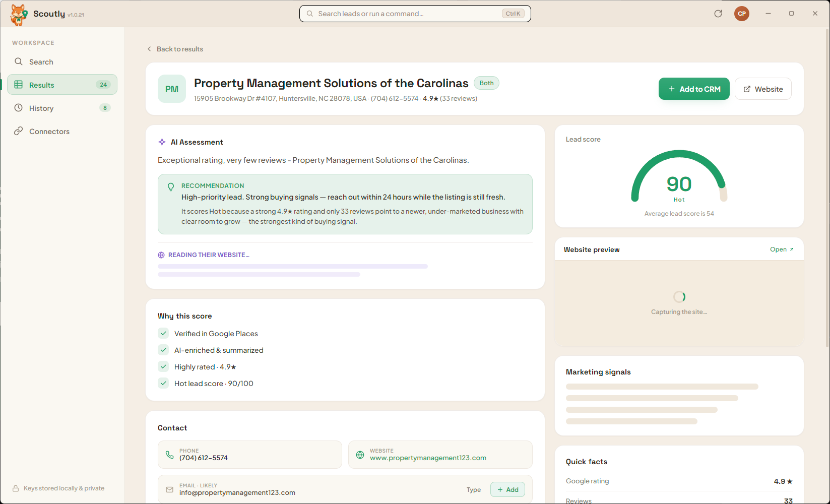Click the recommendation lightbulb icon
The image size is (830, 504).
pyautogui.click(x=171, y=186)
